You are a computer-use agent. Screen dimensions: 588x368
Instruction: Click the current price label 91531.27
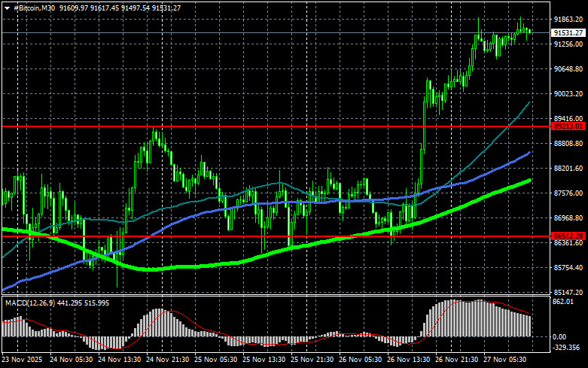click(x=568, y=33)
